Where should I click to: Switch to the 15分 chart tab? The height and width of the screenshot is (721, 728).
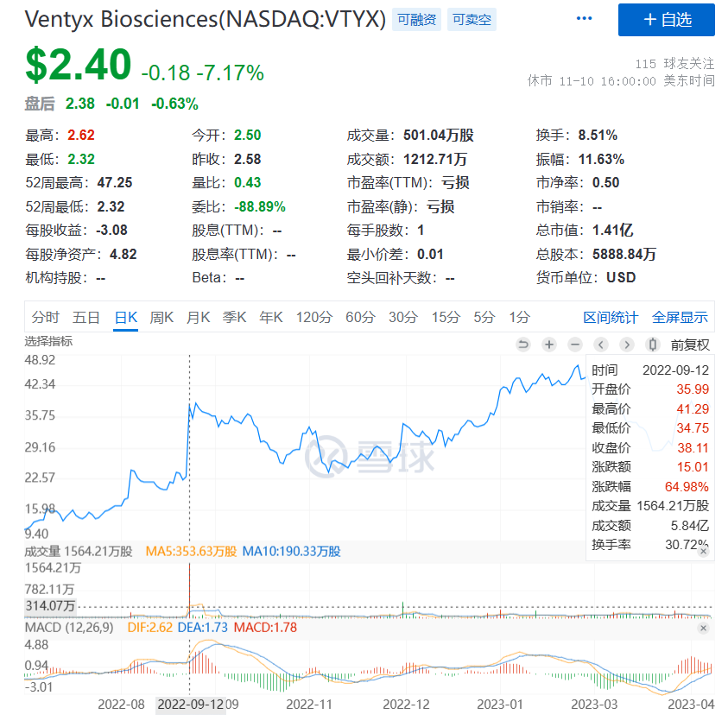click(446, 317)
